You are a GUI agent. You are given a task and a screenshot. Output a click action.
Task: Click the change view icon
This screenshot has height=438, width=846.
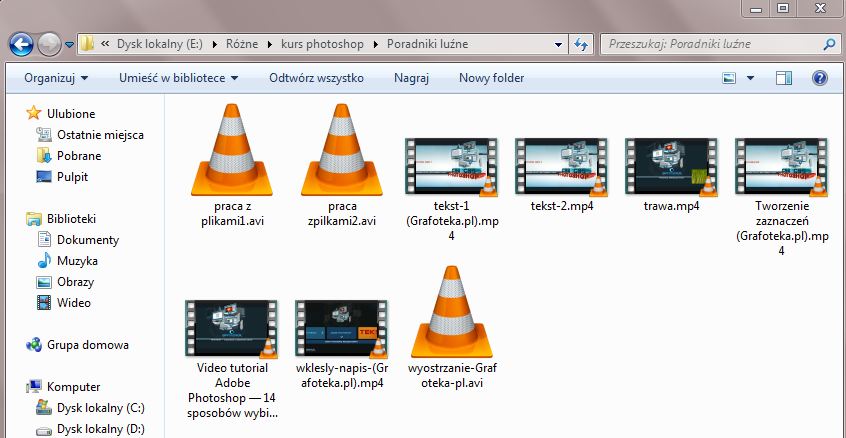point(729,78)
